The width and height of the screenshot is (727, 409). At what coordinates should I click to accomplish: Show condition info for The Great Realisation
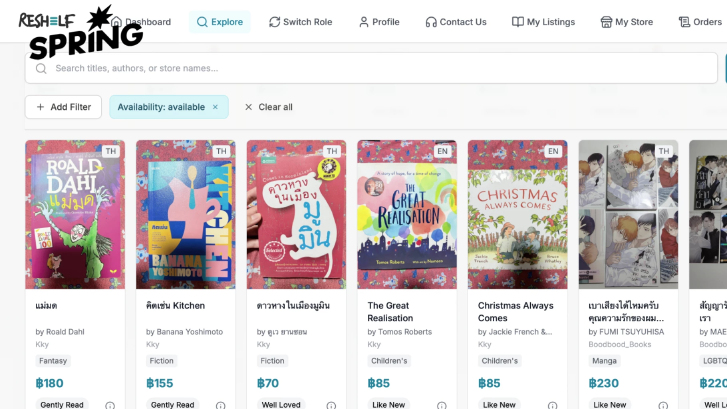pos(441,405)
